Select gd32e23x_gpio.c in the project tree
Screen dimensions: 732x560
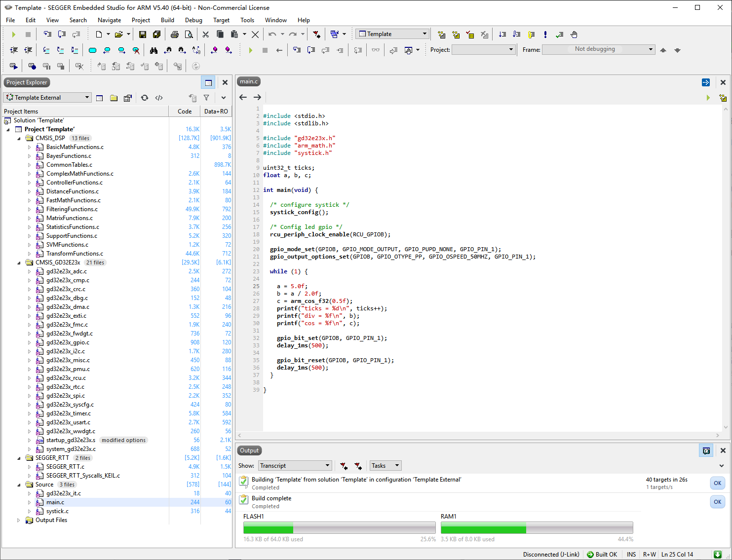coord(68,342)
